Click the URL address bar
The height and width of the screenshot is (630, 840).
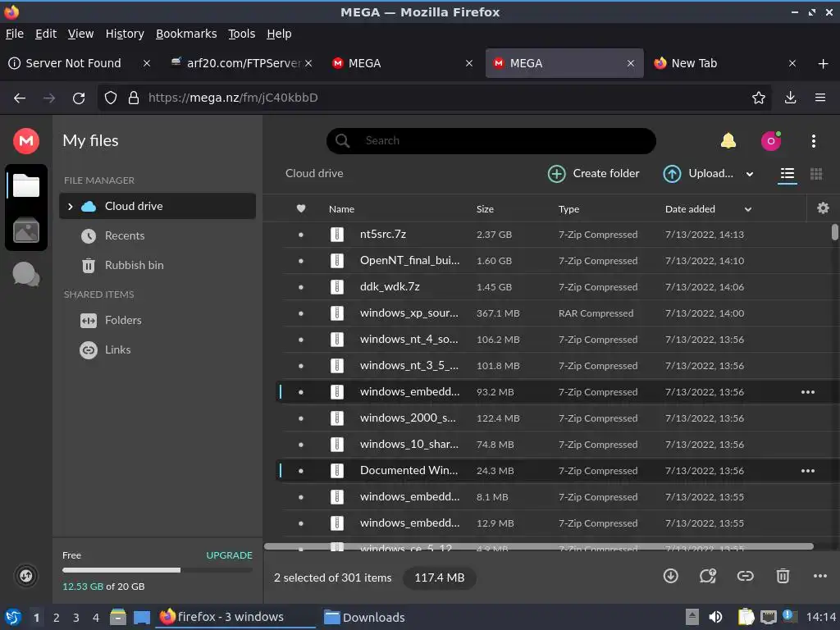pyautogui.click(x=434, y=98)
